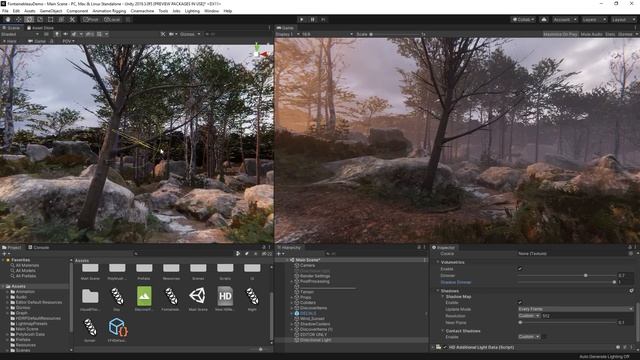Screen dimensions: 640x360
Task: Open the Window menu
Action: [x=211, y=11]
